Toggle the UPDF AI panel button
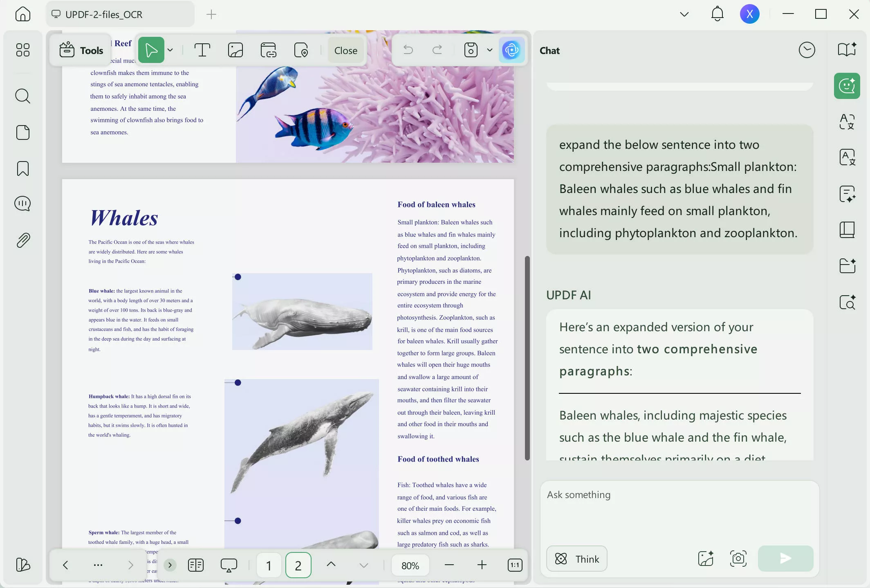 [511, 50]
